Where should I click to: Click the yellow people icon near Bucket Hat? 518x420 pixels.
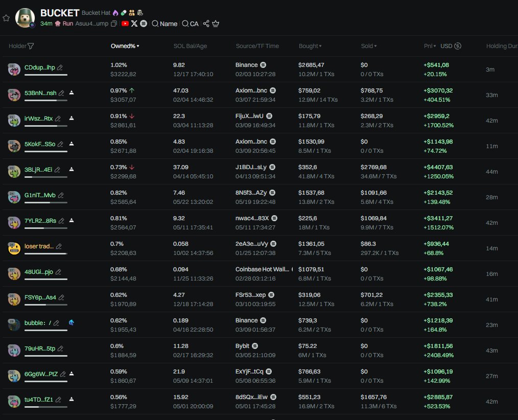(132, 13)
